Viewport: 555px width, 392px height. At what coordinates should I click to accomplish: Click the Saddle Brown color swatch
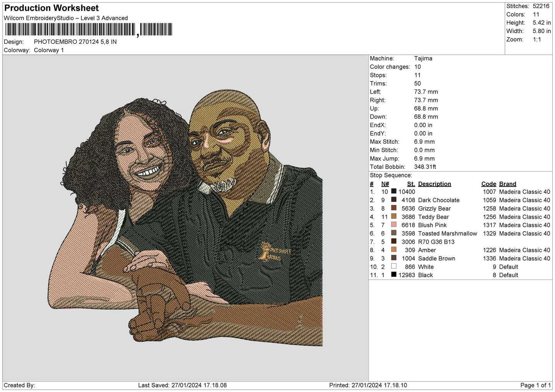tap(394, 258)
